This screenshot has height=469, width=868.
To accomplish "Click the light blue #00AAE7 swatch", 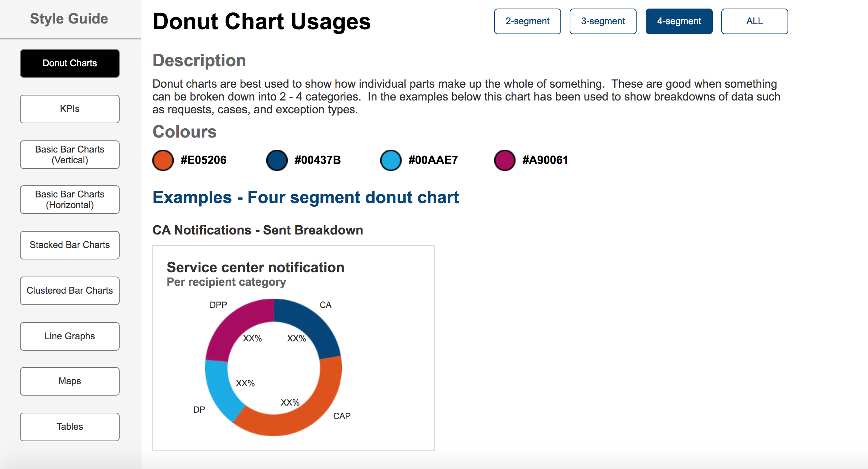I will (x=391, y=160).
